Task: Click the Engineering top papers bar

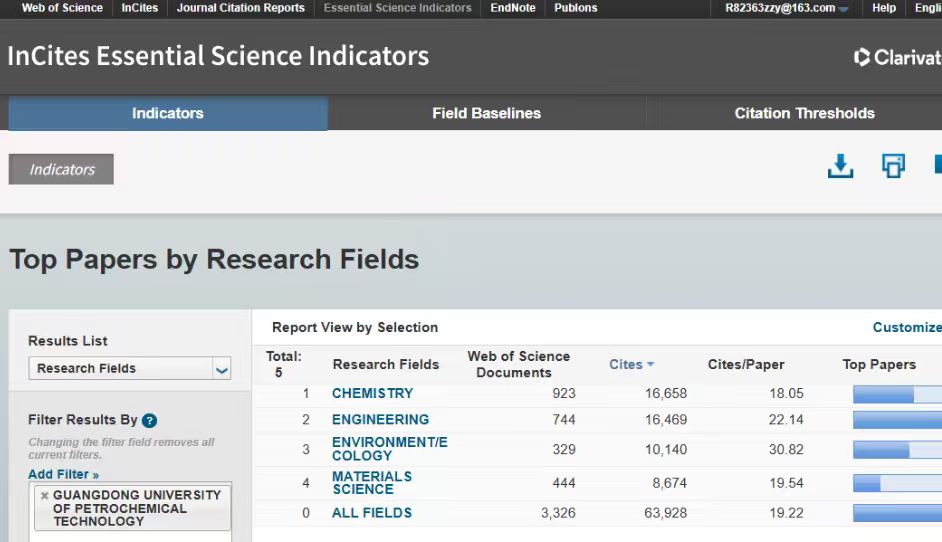Action: point(898,420)
